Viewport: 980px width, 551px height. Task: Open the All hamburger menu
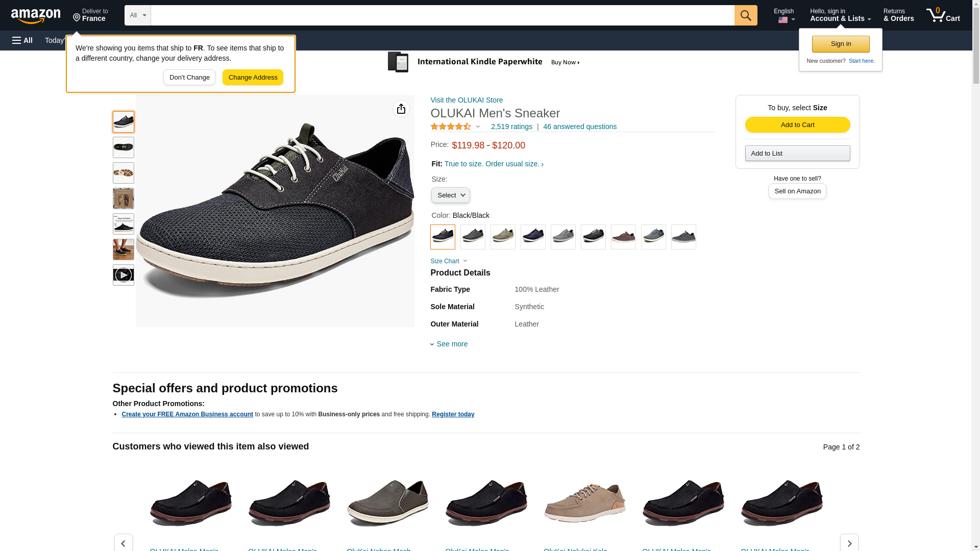click(22, 40)
